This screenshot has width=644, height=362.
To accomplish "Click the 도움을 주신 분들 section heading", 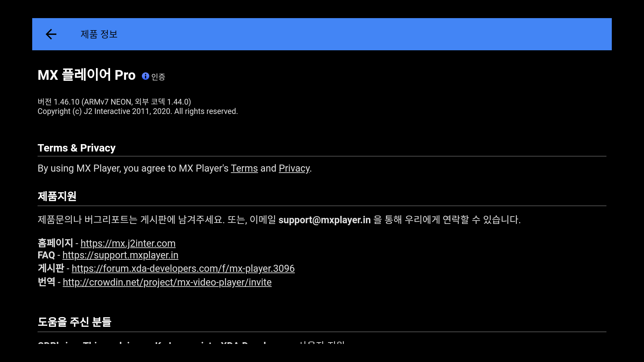I will (x=74, y=322).
